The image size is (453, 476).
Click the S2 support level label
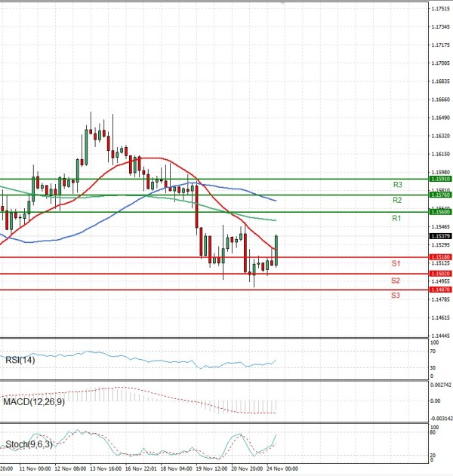(396, 281)
